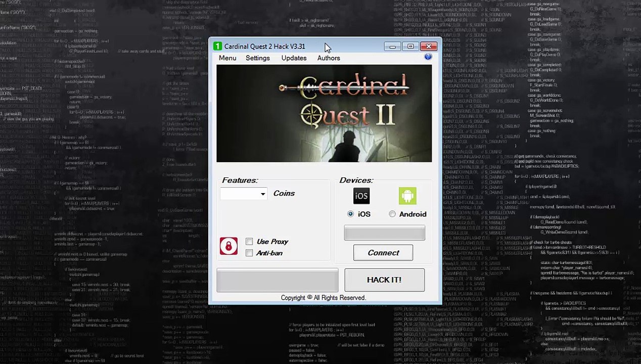Open the Settings menu
641x364 pixels.
(x=258, y=58)
